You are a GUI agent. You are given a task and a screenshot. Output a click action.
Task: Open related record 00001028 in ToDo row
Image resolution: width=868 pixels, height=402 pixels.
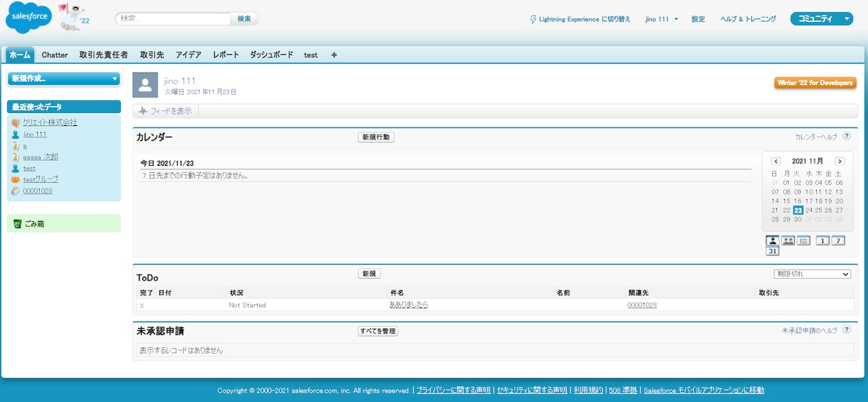coord(642,305)
